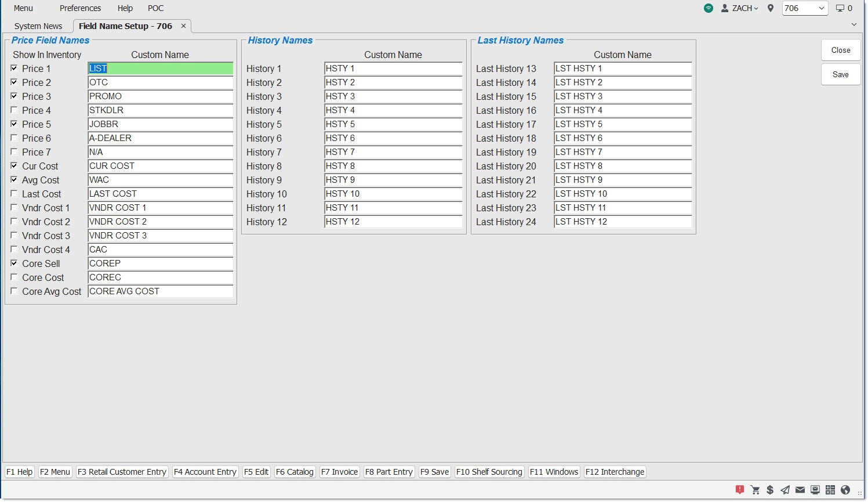Click the F6 Catalog shortcut button

pyautogui.click(x=295, y=472)
